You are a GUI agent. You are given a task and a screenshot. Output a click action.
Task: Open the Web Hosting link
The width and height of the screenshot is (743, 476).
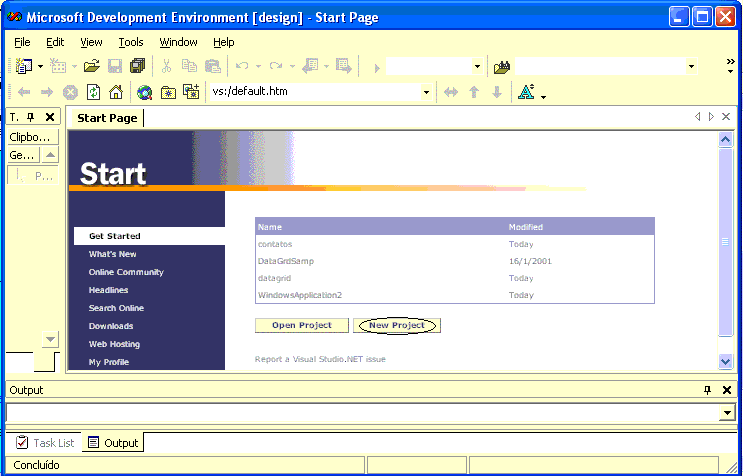(x=114, y=344)
